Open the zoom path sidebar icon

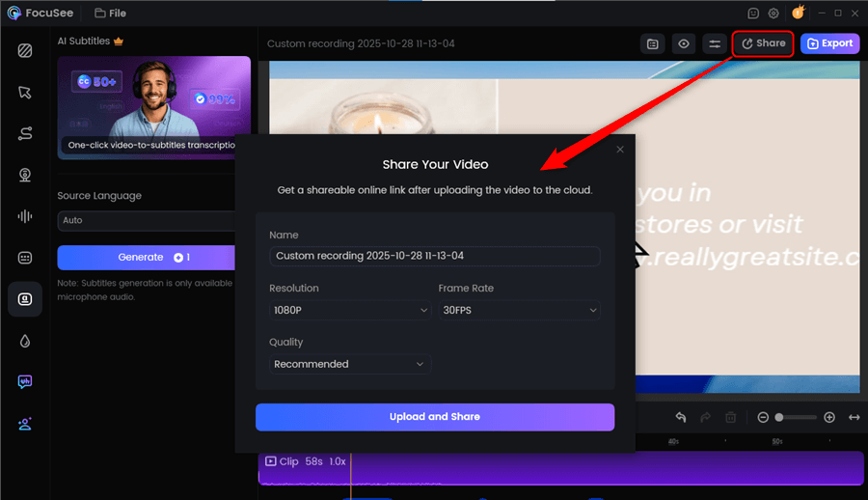point(25,133)
